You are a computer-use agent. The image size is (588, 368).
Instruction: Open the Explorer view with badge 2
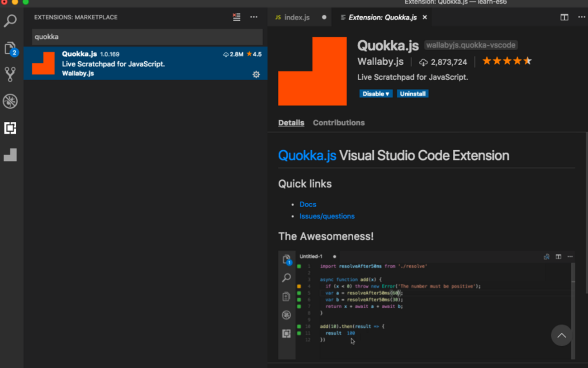(10, 48)
